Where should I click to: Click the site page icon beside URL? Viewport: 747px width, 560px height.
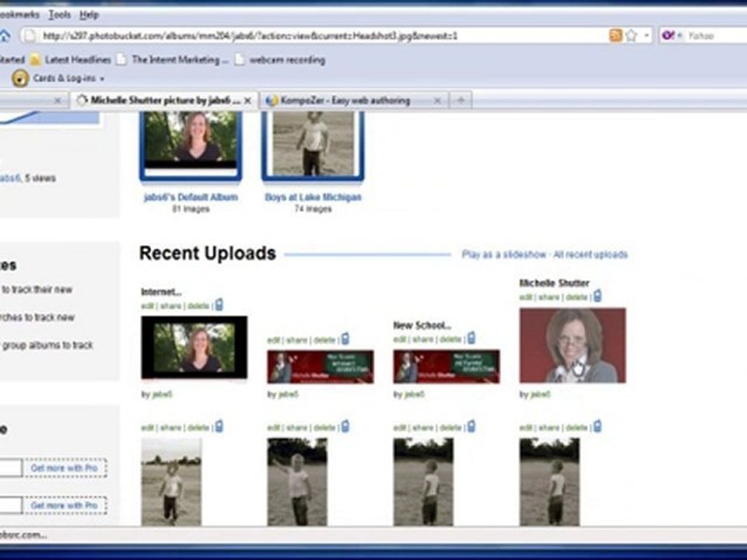(x=30, y=36)
